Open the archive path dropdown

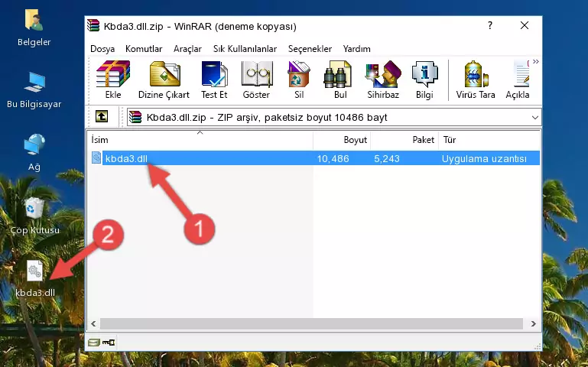coord(534,117)
